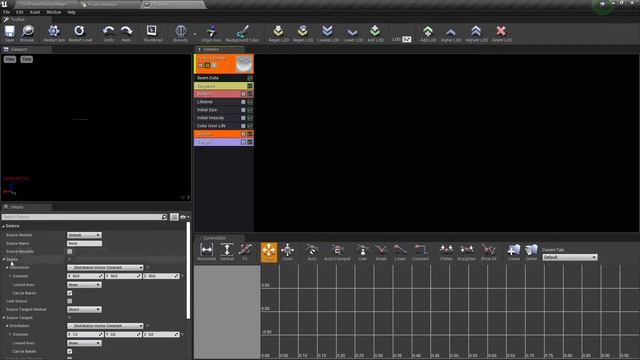The height and width of the screenshot is (360, 640).
Task: Open the Source Method dropdown
Action: coord(84,235)
